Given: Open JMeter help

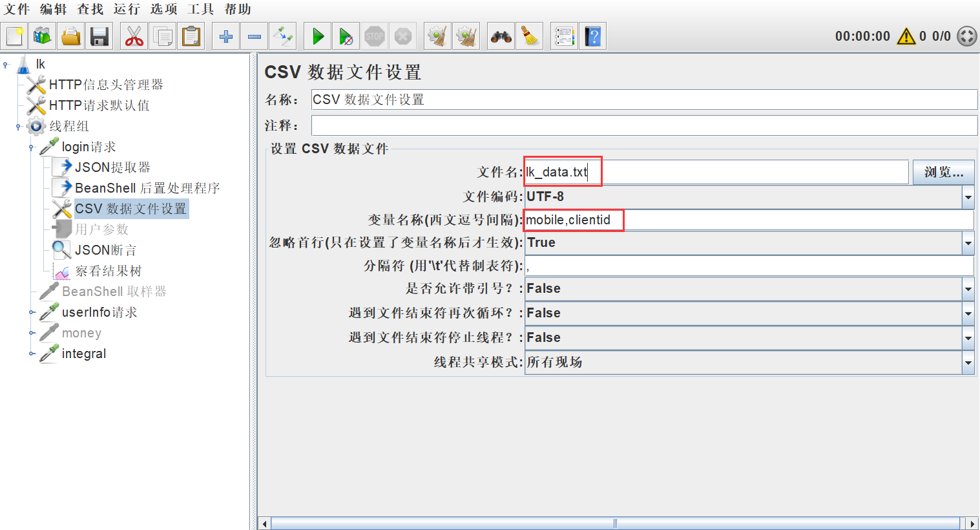Looking at the screenshot, I should pyautogui.click(x=592, y=36).
